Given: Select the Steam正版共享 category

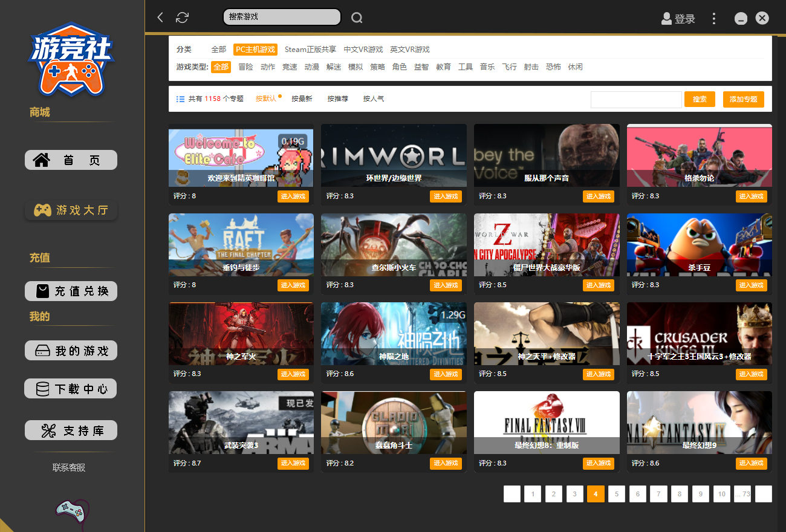Looking at the screenshot, I should (311, 50).
